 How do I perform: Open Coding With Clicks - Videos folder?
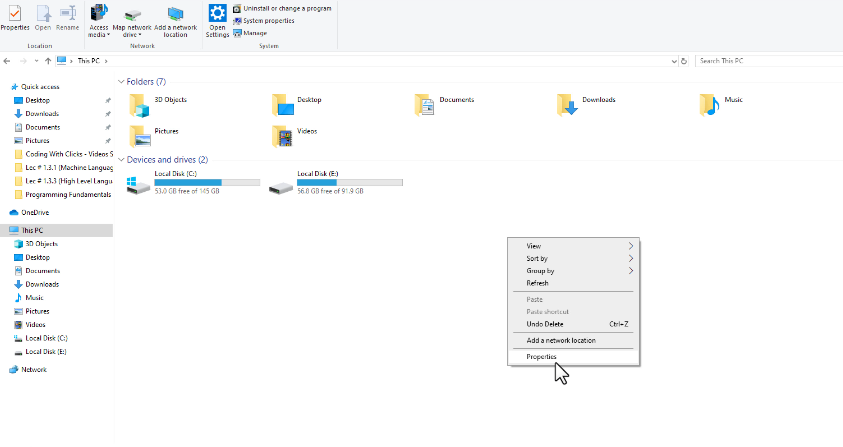pyautogui.click(x=63, y=154)
